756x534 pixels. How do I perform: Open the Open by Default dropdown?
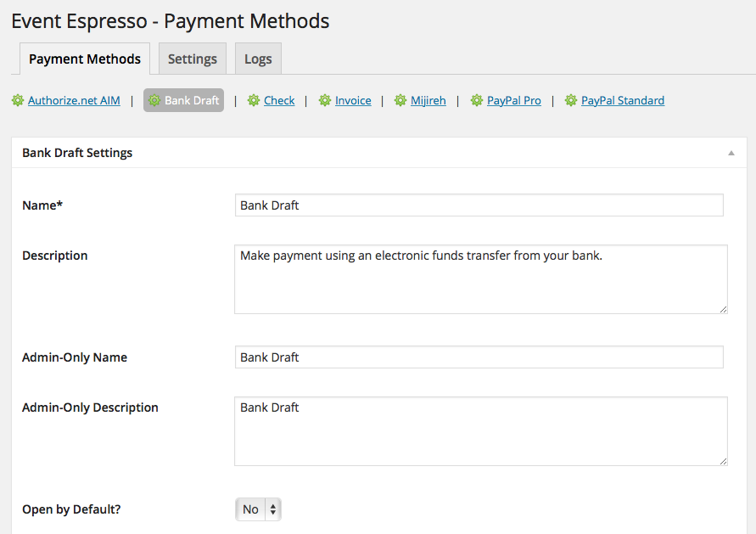[x=258, y=509]
